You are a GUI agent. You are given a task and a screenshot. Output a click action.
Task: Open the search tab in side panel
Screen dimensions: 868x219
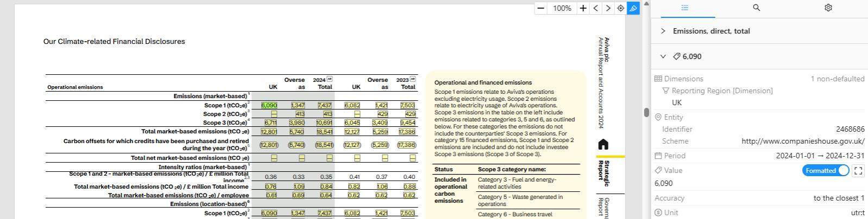click(x=756, y=8)
